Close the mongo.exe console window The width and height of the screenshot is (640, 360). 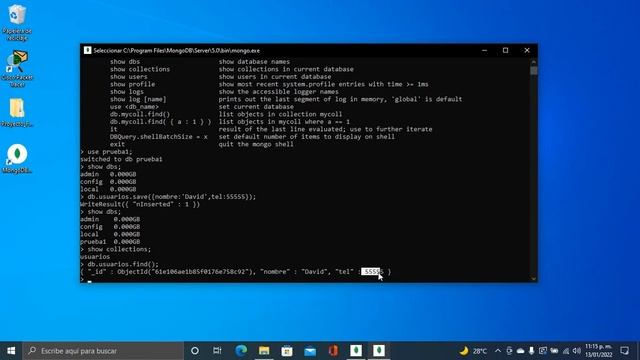527,50
